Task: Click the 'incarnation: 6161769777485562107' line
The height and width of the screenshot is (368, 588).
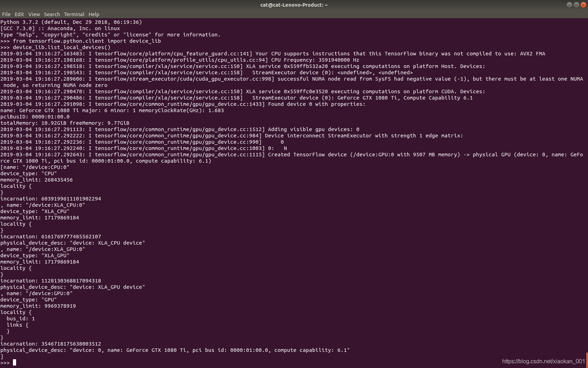Action: [x=51, y=237]
